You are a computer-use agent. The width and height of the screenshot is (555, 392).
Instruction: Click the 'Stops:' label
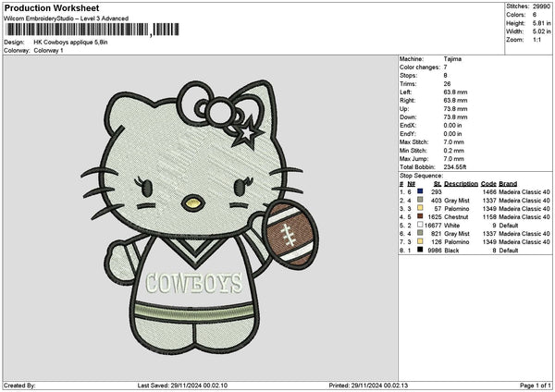click(x=409, y=76)
